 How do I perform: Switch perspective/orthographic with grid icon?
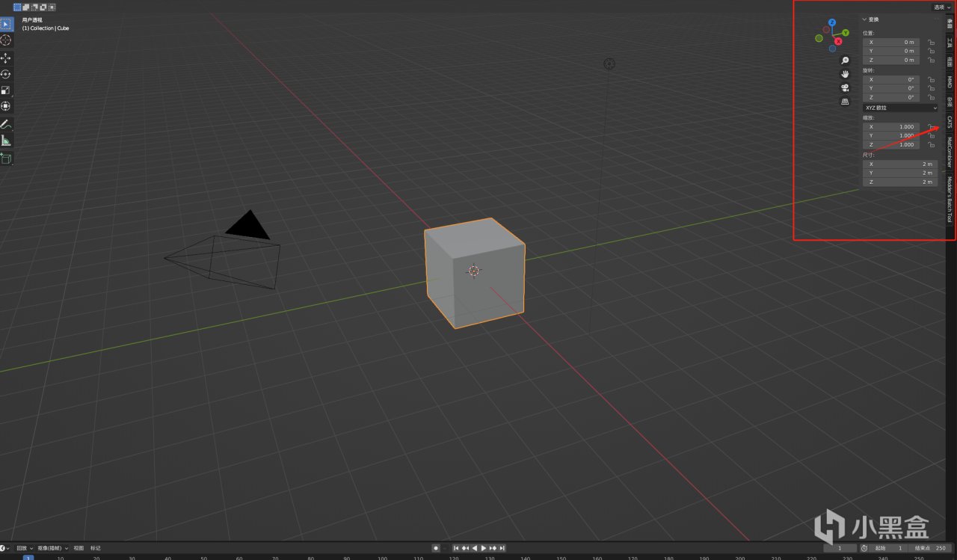tap(845, 102)
